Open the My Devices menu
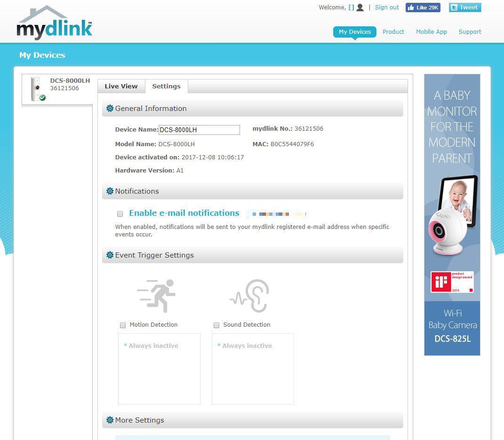Image resolution: width=504 pixels, height=440 pixels. point(354,32)
